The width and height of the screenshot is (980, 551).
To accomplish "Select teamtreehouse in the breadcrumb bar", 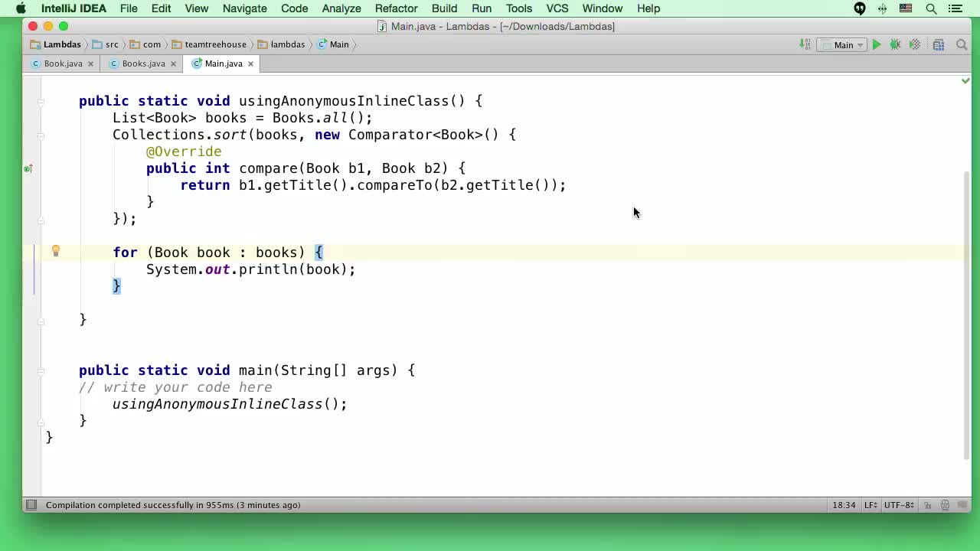I will coord(215,44).
